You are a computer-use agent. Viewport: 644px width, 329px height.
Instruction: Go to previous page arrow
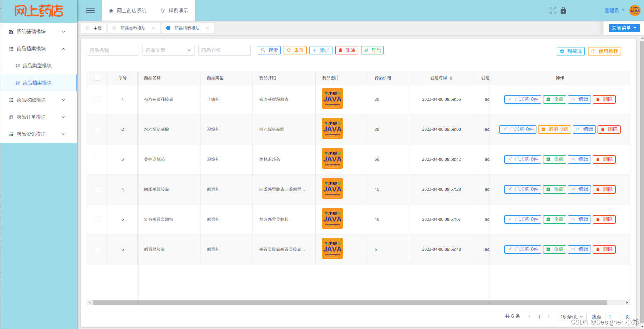(529, 316)
